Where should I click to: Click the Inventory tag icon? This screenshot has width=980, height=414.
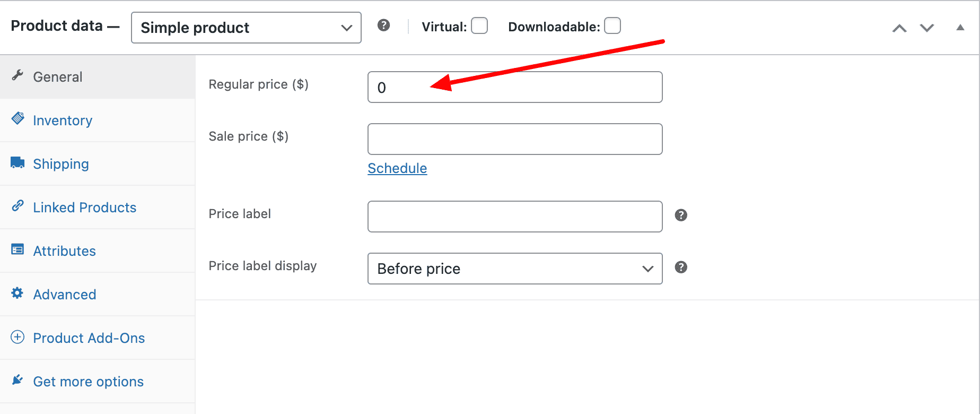[x=17, y=118]
